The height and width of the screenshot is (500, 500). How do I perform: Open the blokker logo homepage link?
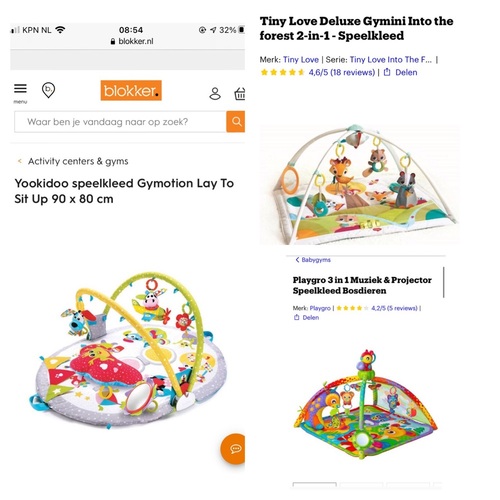coord(131,90)
